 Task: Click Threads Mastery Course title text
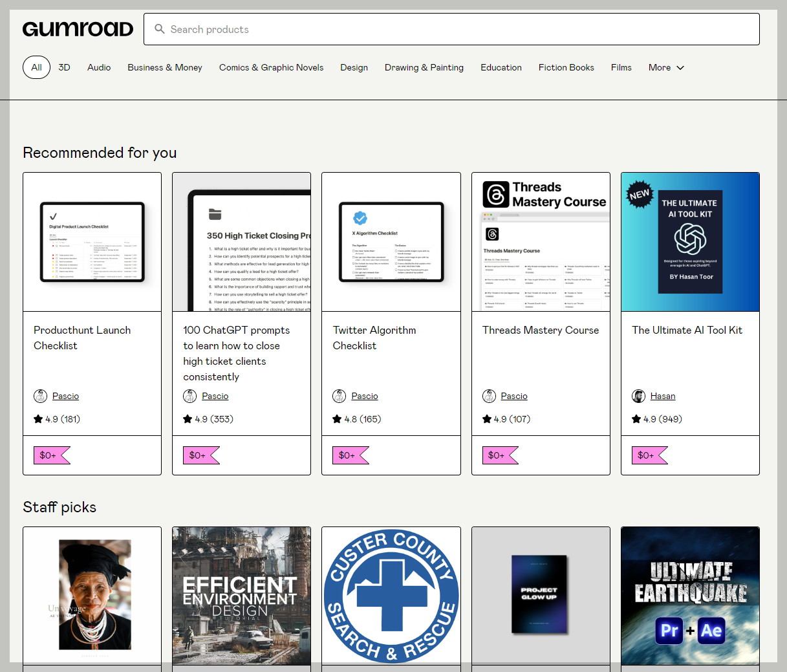[x=541, y=330]
